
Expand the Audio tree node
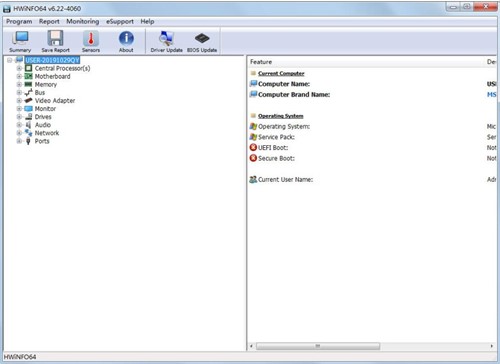point(19,125)
